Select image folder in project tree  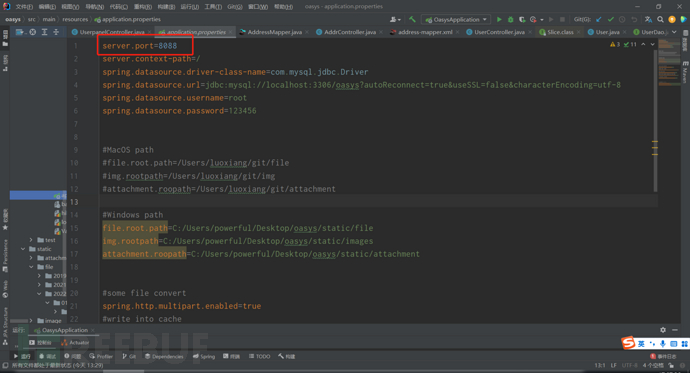point(49,321)
